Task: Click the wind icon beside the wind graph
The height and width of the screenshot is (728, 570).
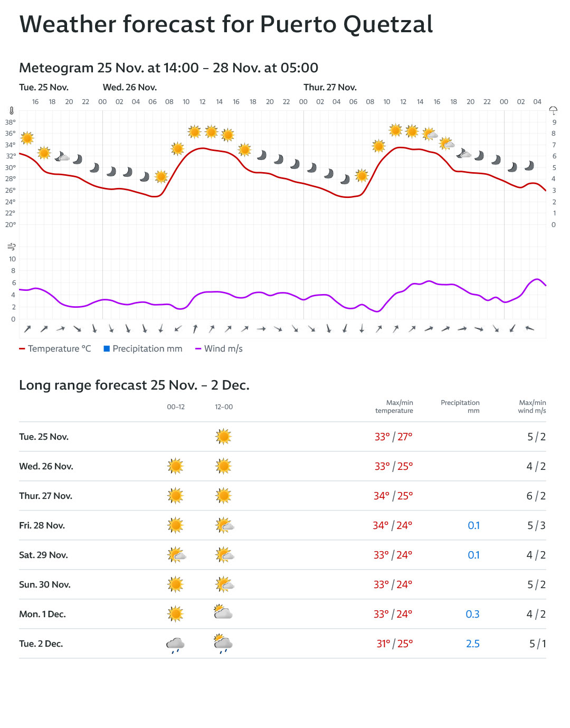Action: [x=12, y=247]
